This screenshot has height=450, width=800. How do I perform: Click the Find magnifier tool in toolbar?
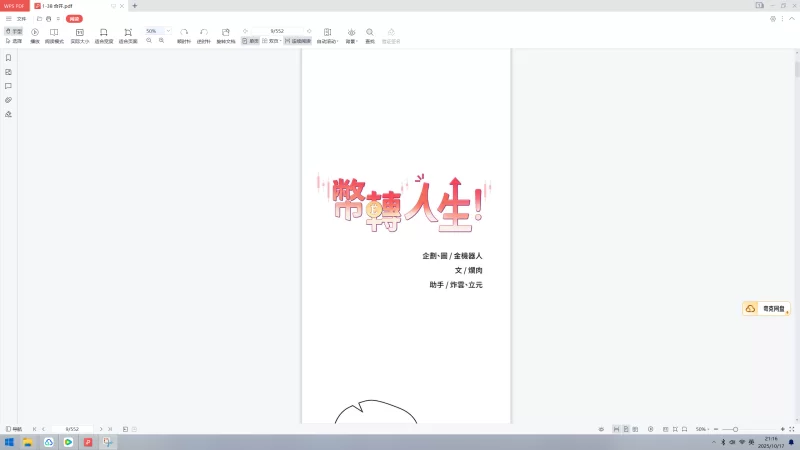(370, 35)
